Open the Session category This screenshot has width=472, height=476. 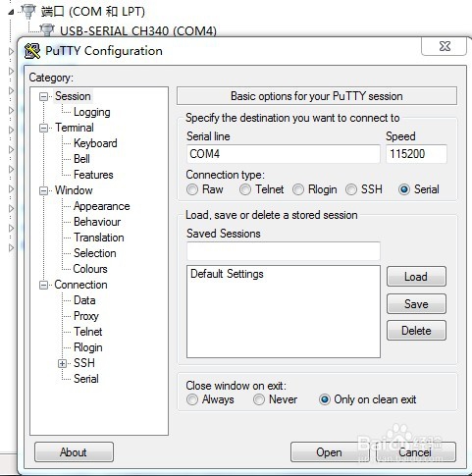tap(73, 96)
